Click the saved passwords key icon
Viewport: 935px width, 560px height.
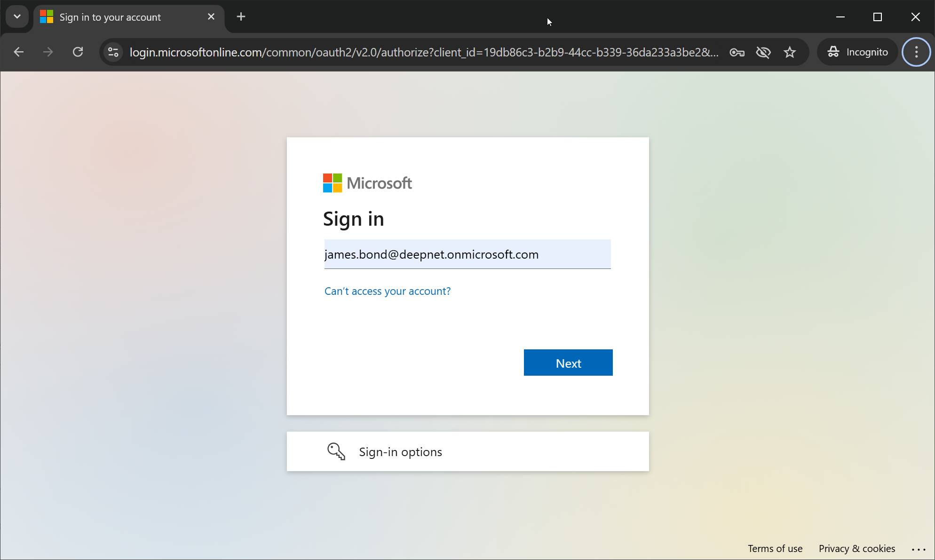point(737,52)
